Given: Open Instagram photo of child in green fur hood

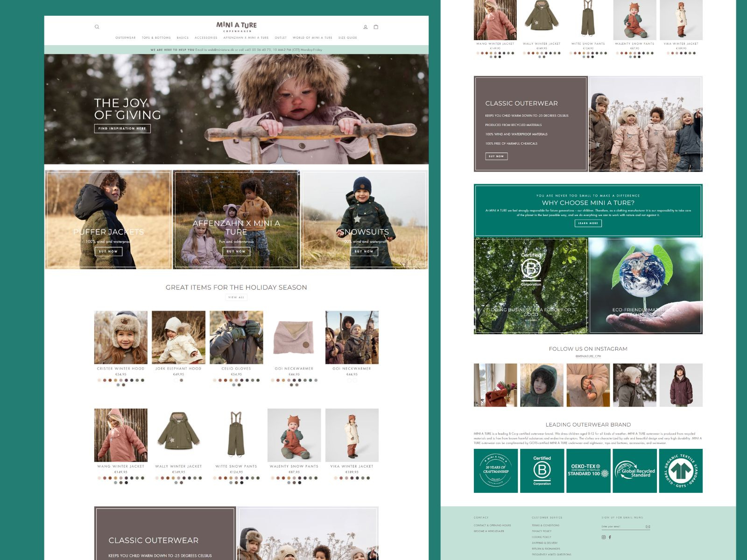Looking at the screenshot, I should pos(542,385).
